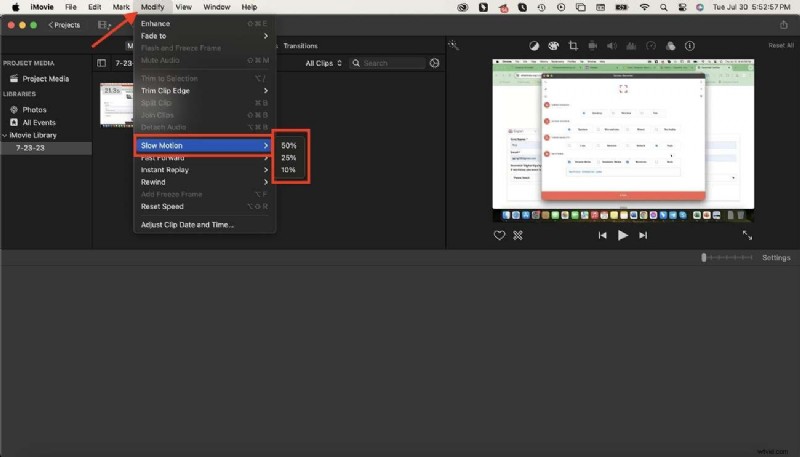Open the View menu
This screenshot has width=800, height=457.
click(184, 7)
